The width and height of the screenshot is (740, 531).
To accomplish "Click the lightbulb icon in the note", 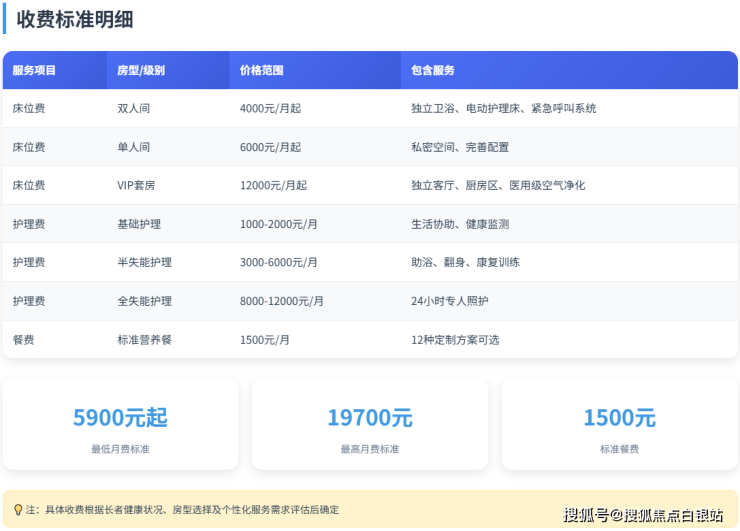I will [x=18, y=510].
